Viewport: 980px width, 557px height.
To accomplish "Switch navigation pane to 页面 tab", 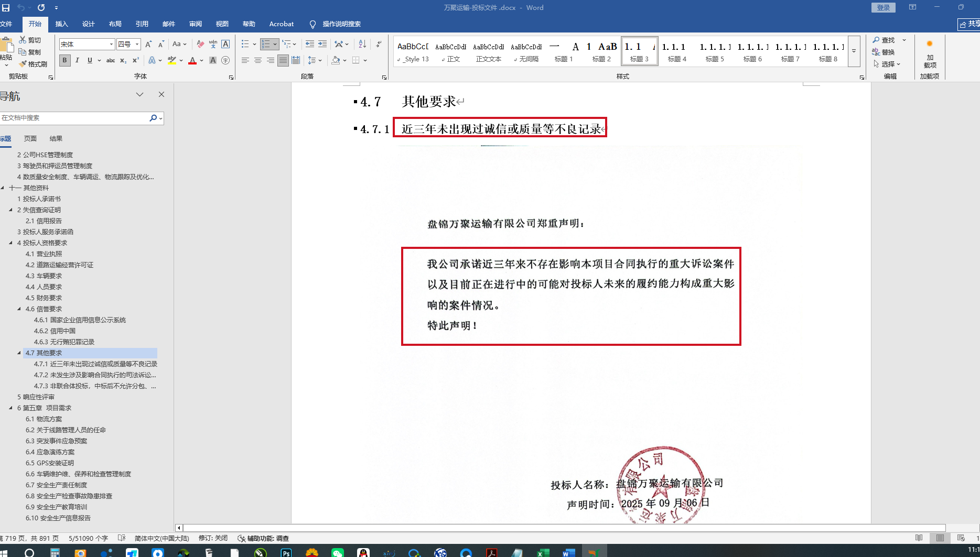I will [30, 139].
